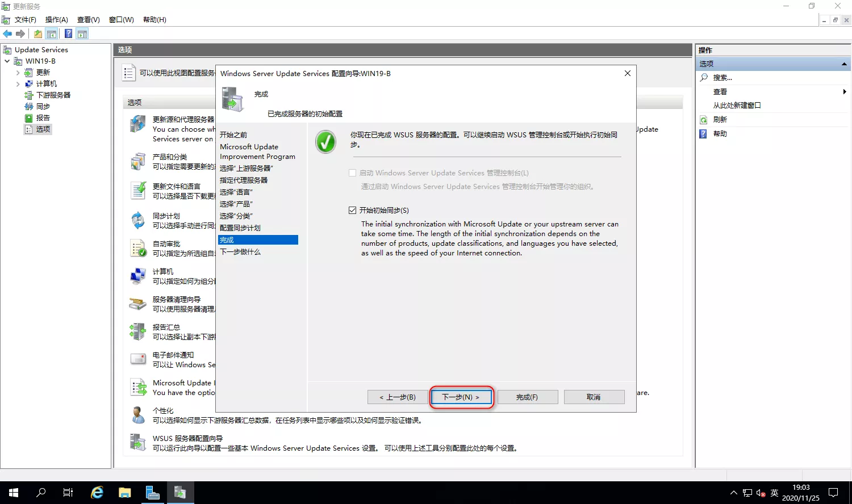The height and width of the screenshot is (504, 852).
Task: Expand the 计算机 tree node
Action: point(18,84)
